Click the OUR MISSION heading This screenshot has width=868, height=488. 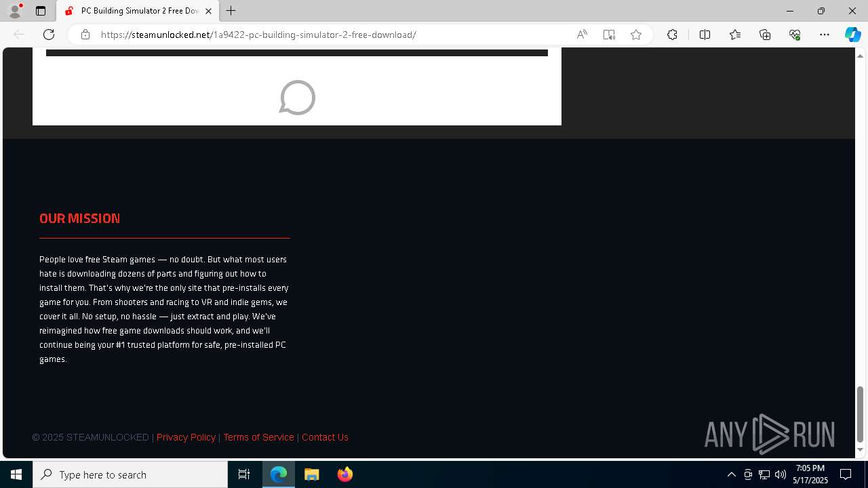79,218
